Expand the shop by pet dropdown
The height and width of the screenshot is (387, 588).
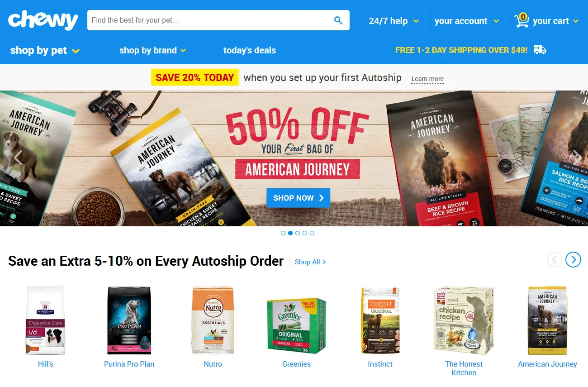coord(45,50)
